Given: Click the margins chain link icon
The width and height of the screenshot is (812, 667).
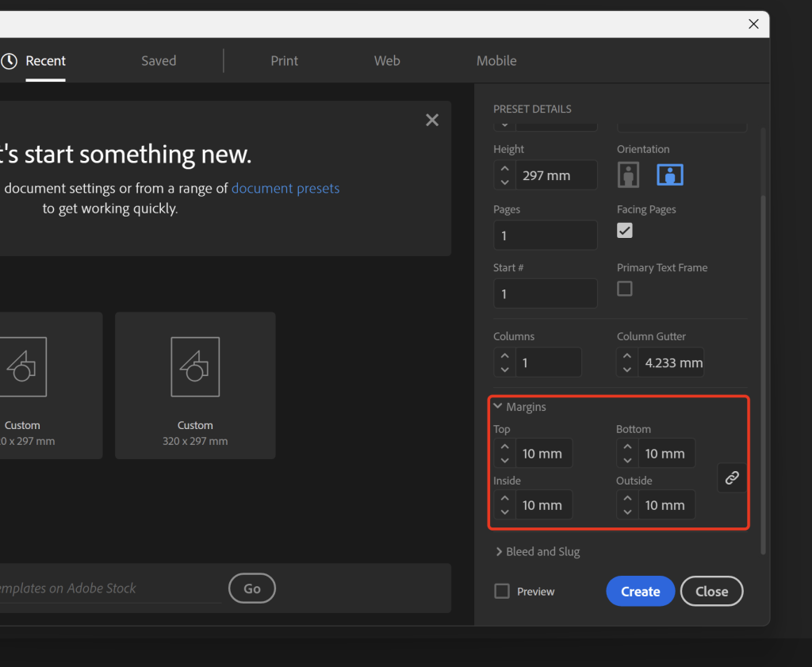Looking at the screenshot, I should click(x=732, y=477).
